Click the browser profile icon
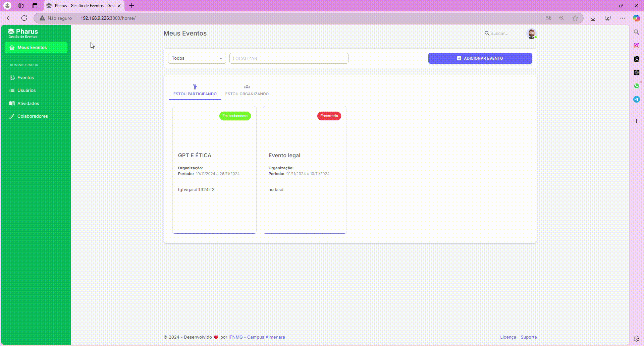The width and height of the screenshot is (644, 346). pos(7,6)
